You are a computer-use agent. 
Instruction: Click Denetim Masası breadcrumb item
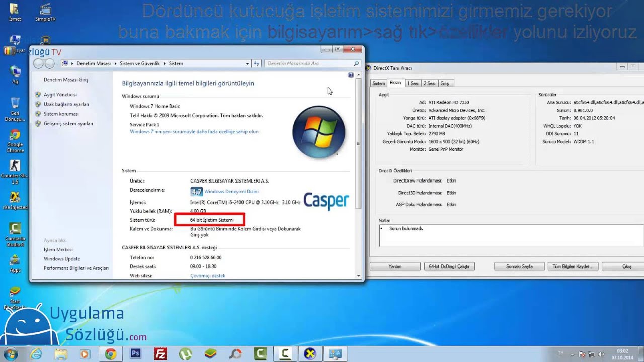[x=95, y=64]
